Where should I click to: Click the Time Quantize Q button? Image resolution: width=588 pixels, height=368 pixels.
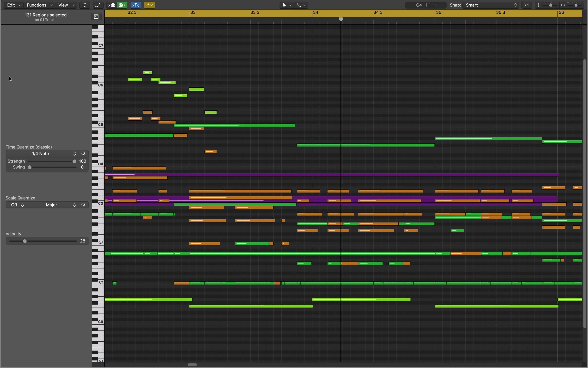click(83, 154)
